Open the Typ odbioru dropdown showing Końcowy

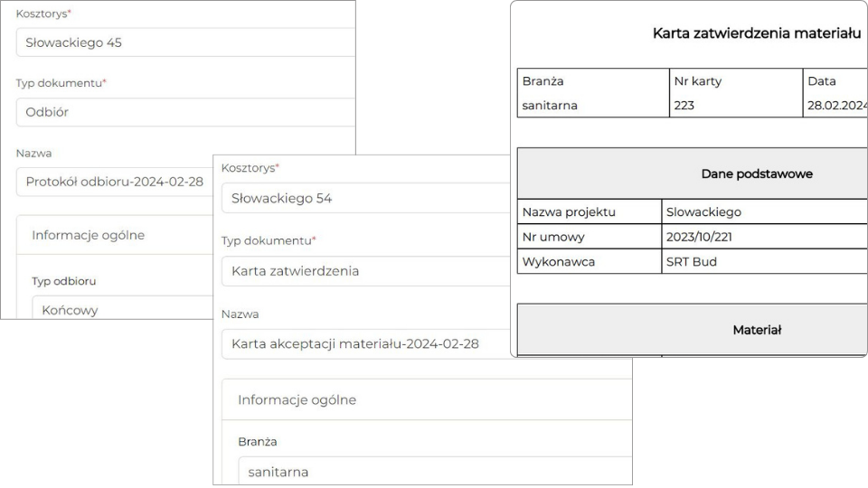coord(122,307)
